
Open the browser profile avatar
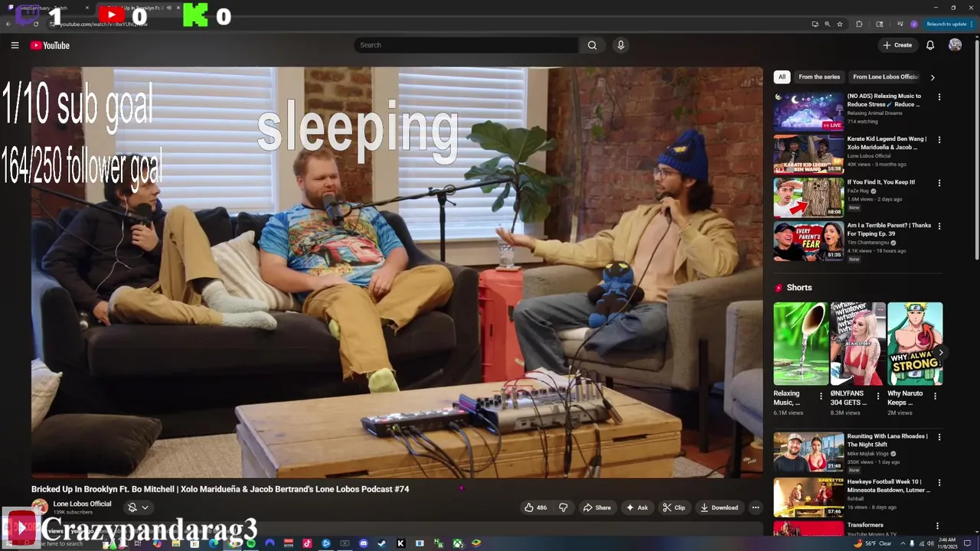click(913, 24)
